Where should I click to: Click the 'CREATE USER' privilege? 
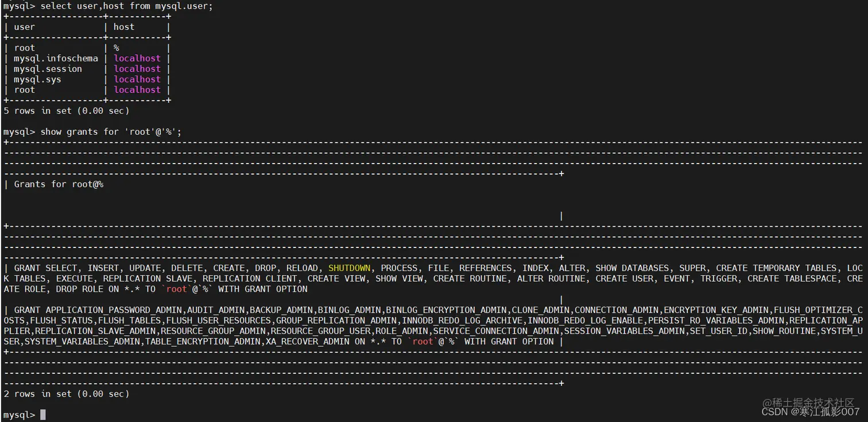click(x=625, y=278)
